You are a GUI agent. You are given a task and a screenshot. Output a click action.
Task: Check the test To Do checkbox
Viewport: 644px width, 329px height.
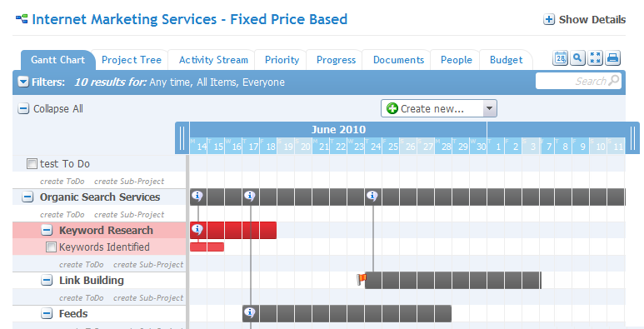click(32, 163)
